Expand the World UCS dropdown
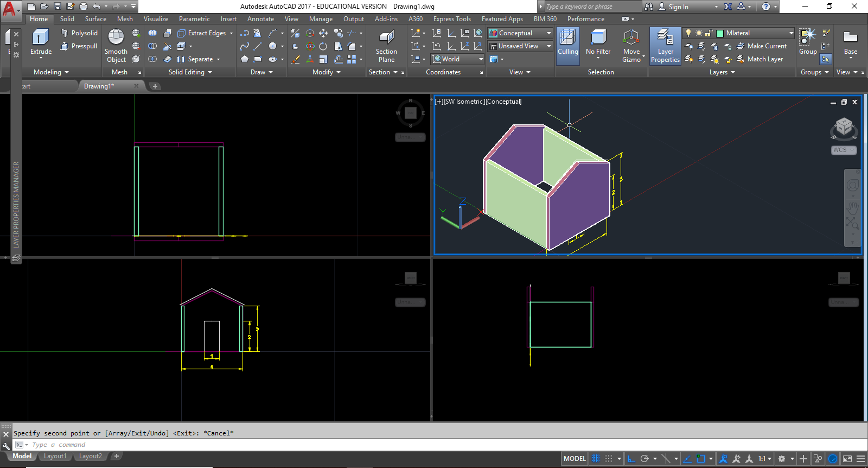Screen dimensions: 868x468 pos(458,59)
